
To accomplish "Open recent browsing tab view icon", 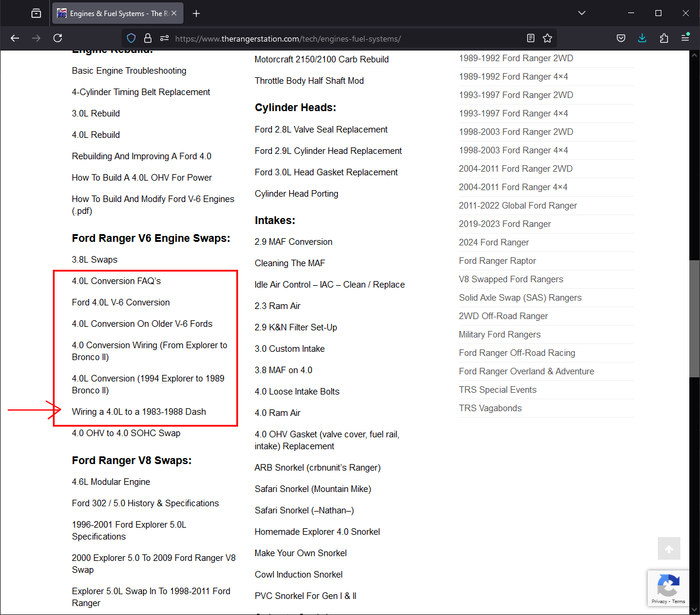I will point(36,14).
